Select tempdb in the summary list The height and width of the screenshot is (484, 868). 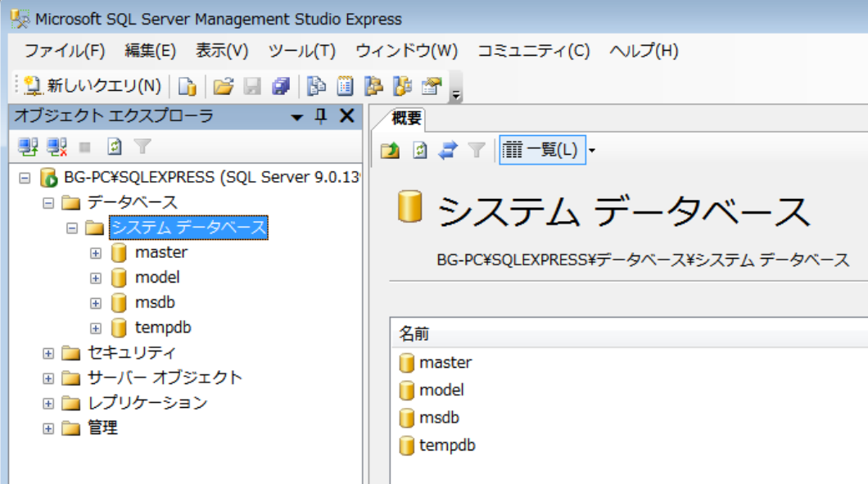(x=447, y=446)
